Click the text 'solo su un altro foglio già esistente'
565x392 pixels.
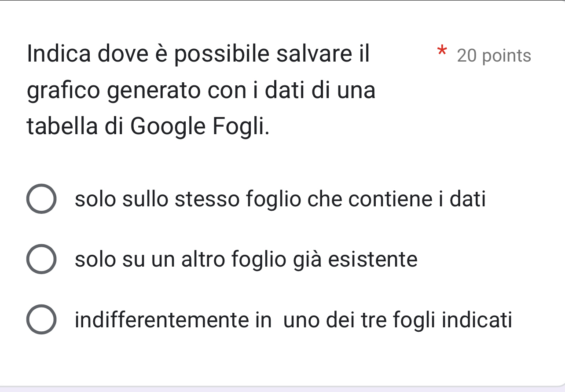coord(246,259)
